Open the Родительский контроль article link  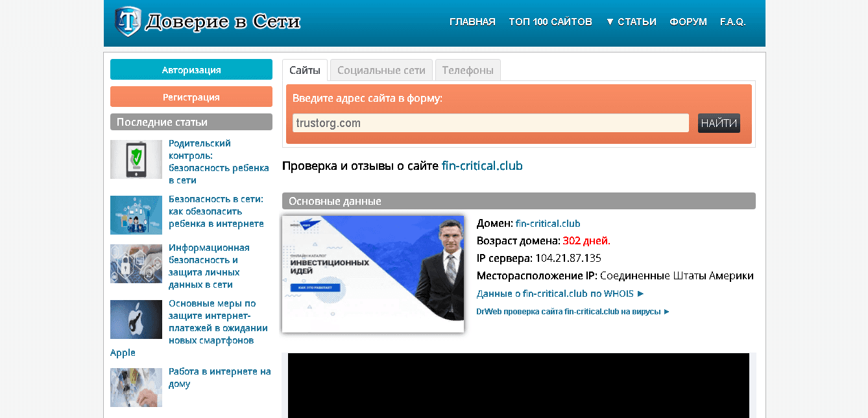[218, 161]
